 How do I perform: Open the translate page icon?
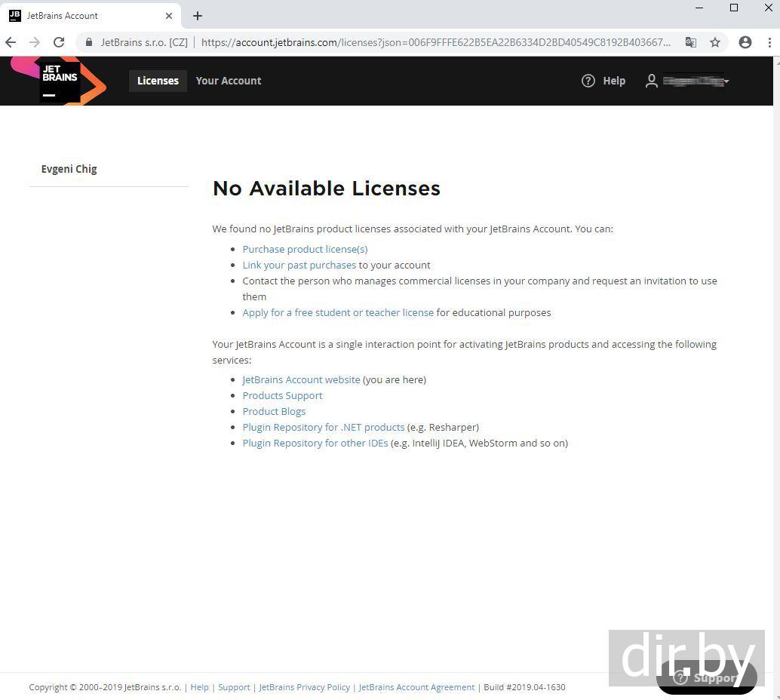[x=690, y=42]
